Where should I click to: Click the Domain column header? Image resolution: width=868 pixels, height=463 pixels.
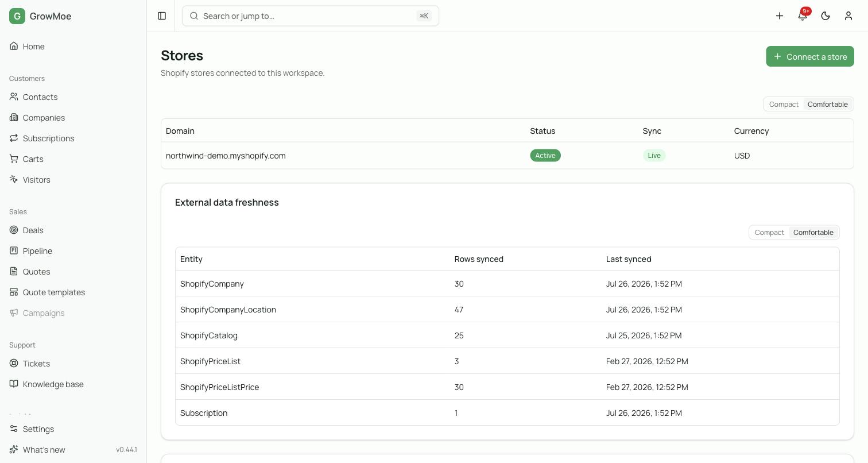pyautogui.click(x=180, y=131)
